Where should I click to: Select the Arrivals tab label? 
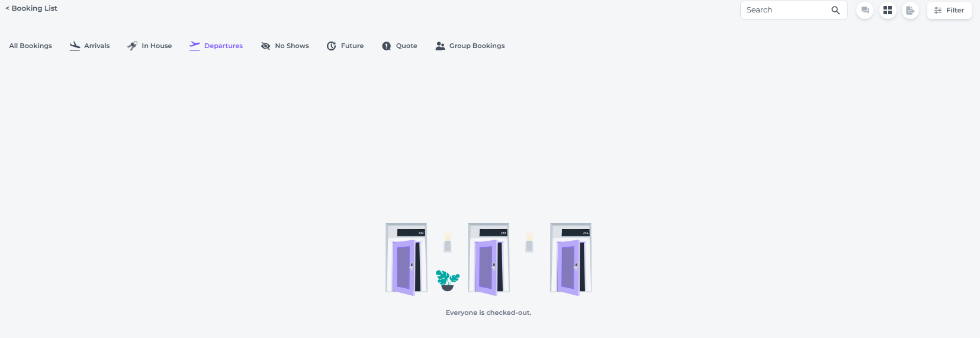pos(97,46)
